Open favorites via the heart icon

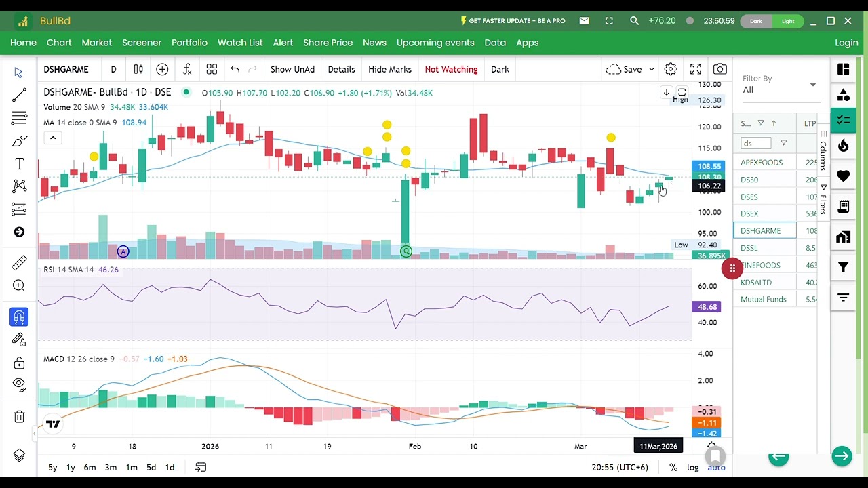[844, 176]
